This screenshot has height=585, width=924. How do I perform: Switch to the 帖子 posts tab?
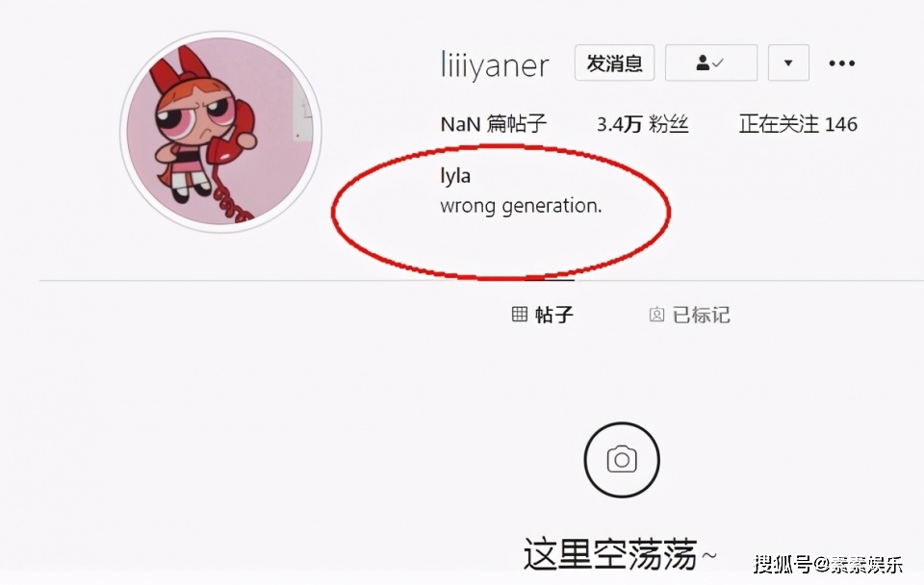[542, 314]
